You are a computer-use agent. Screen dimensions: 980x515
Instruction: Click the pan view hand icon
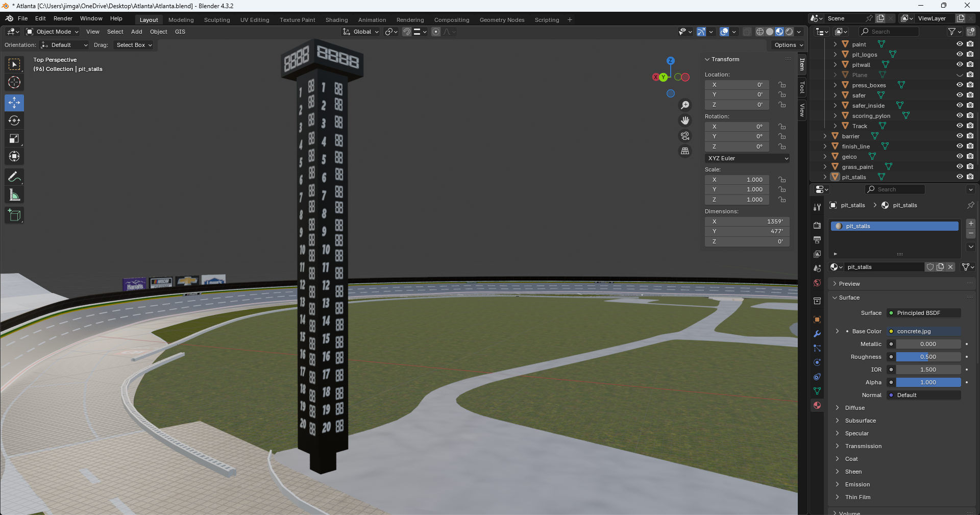(x=685, y=120)
